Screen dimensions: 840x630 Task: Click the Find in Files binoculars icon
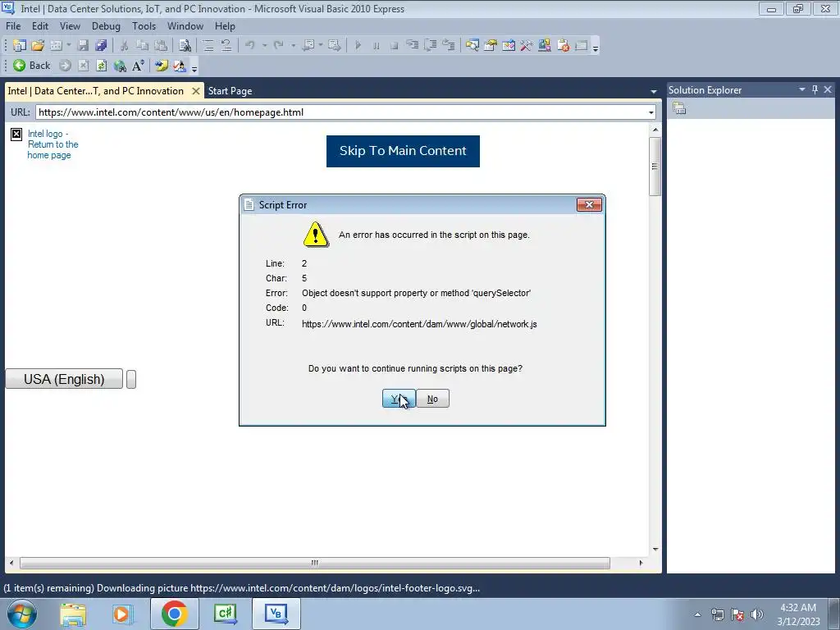[x=185, y=46]
